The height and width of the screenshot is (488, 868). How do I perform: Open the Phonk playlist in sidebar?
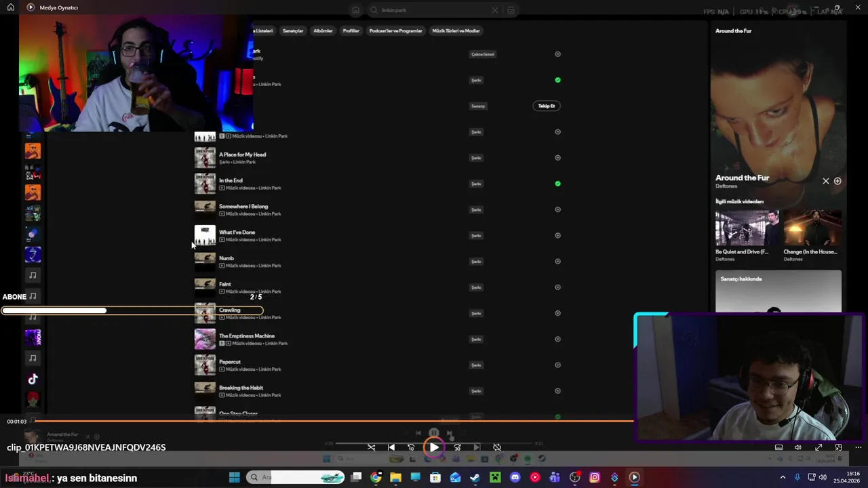tap(33, 337)
